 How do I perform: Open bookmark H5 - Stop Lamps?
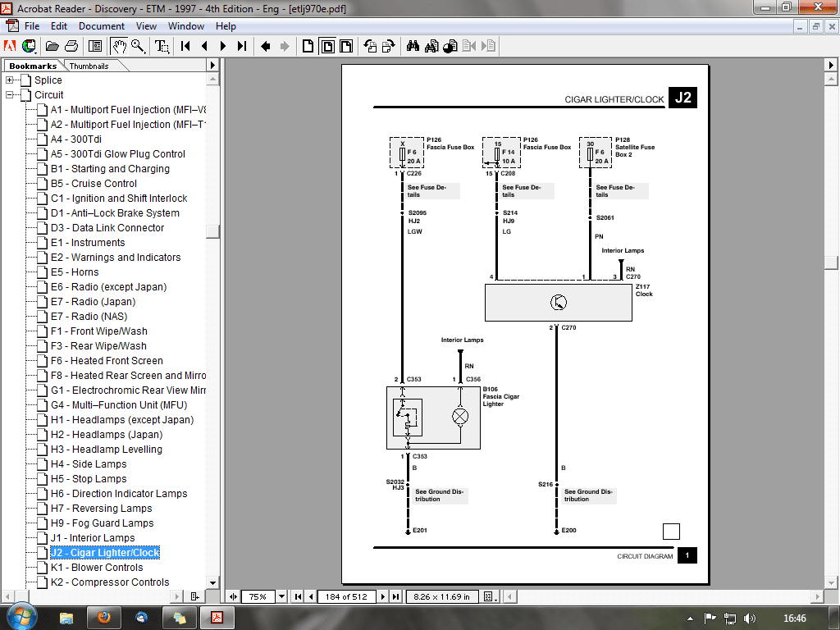[89, 479]
